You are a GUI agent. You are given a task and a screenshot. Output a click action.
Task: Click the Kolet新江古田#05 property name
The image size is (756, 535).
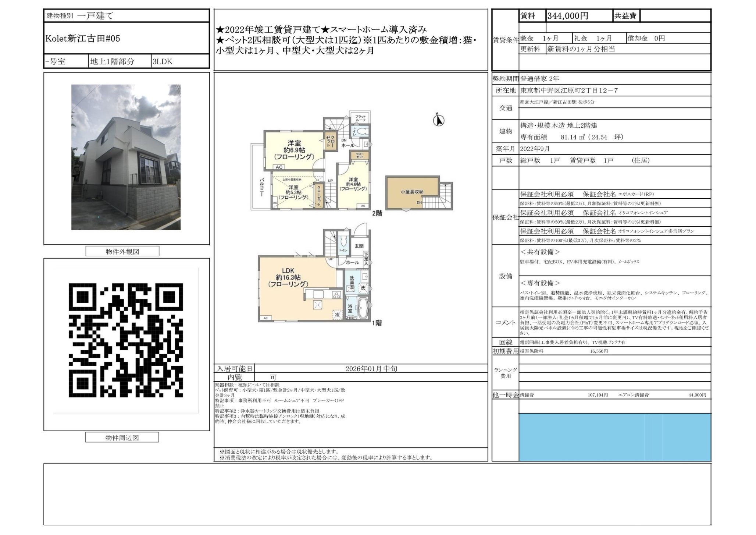[83, 39]
